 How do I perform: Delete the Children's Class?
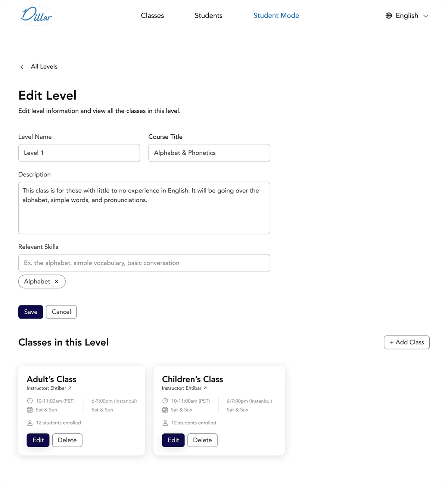202,440
